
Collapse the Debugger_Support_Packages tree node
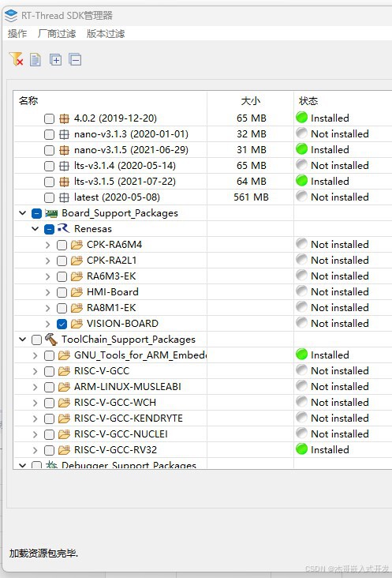click(x=22, y=465)
